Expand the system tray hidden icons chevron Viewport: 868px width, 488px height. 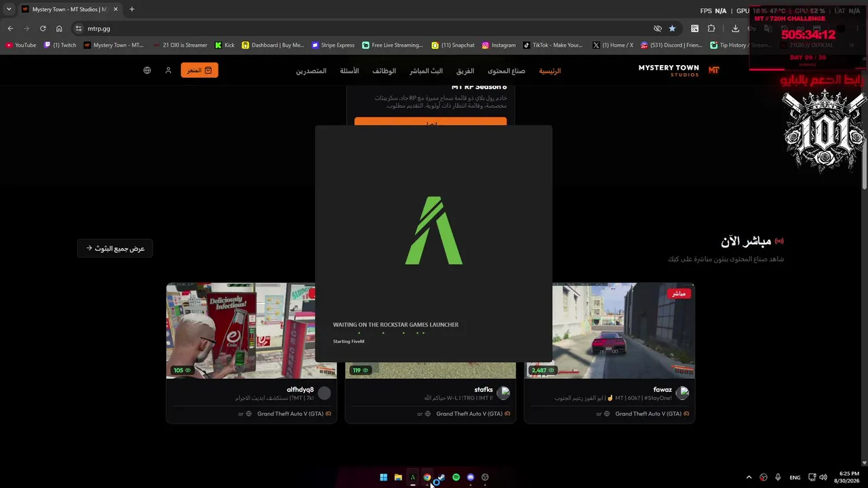pos(749,477)
